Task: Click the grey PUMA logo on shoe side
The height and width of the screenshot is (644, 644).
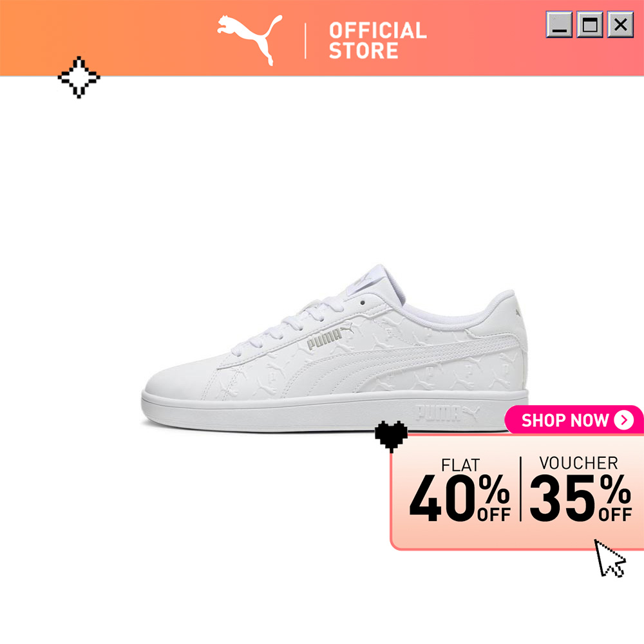Action: 330,337
